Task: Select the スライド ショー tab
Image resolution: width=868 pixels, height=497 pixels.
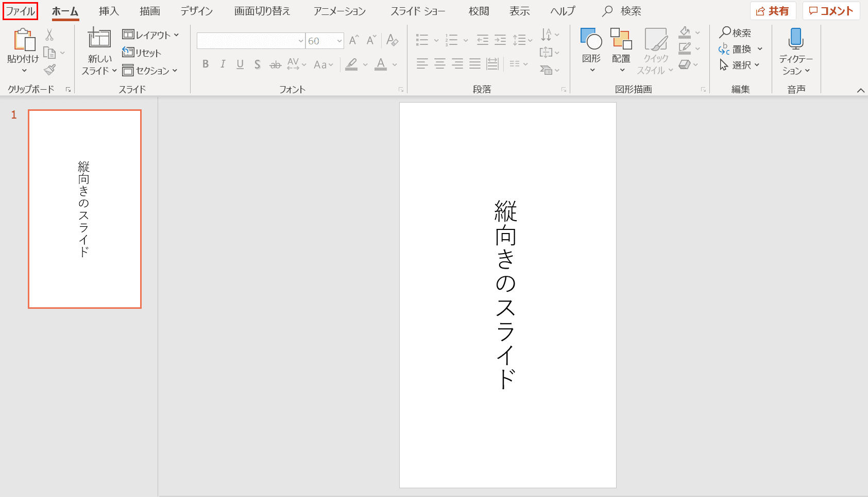Action: point(418,11)
